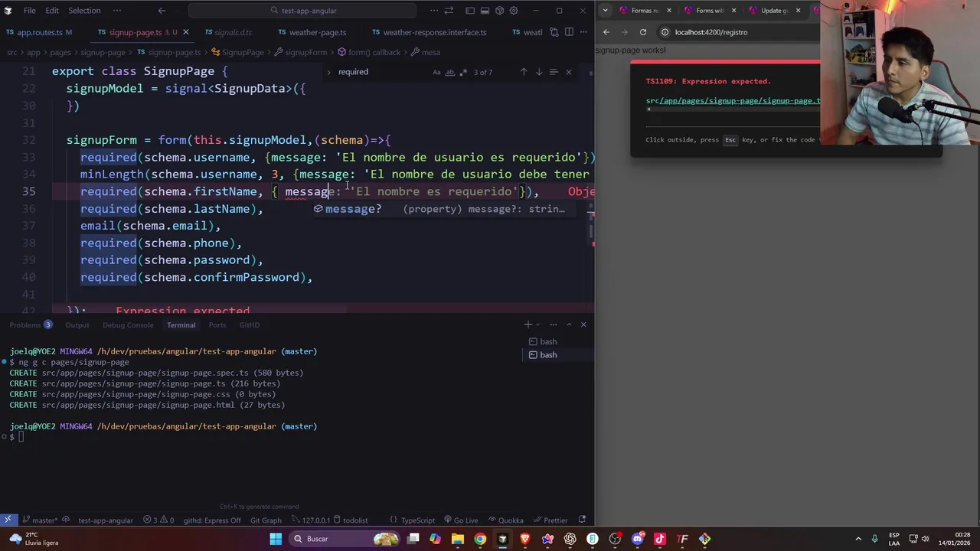Open the Output panel tab

click(77, 325)
